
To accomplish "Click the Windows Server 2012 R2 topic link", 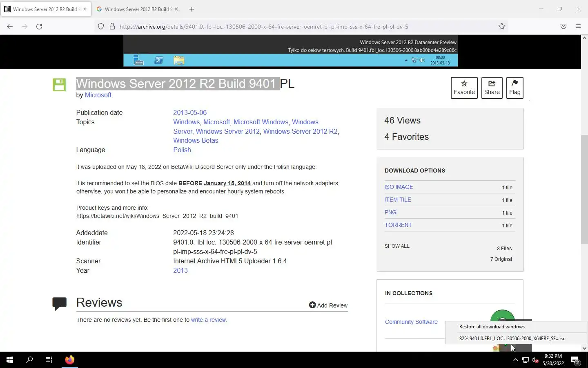I will click(300, 131).
